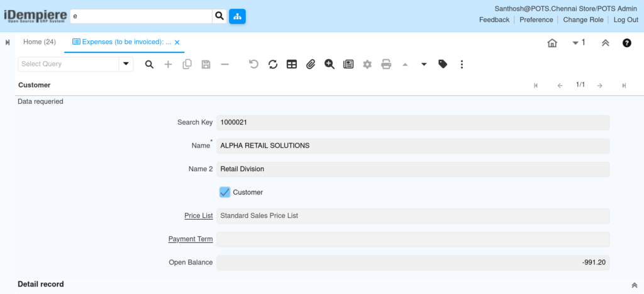Click the global search text field
Screen dimensions: 644x294
coord(141,16)
